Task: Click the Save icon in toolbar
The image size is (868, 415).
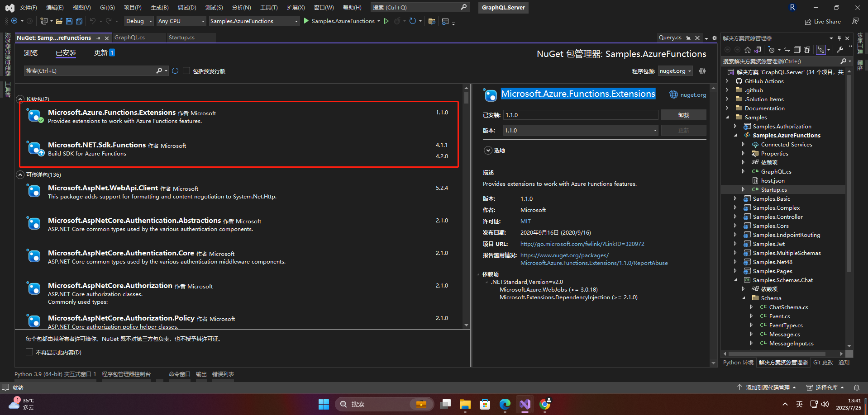Action: coord(69,21)
